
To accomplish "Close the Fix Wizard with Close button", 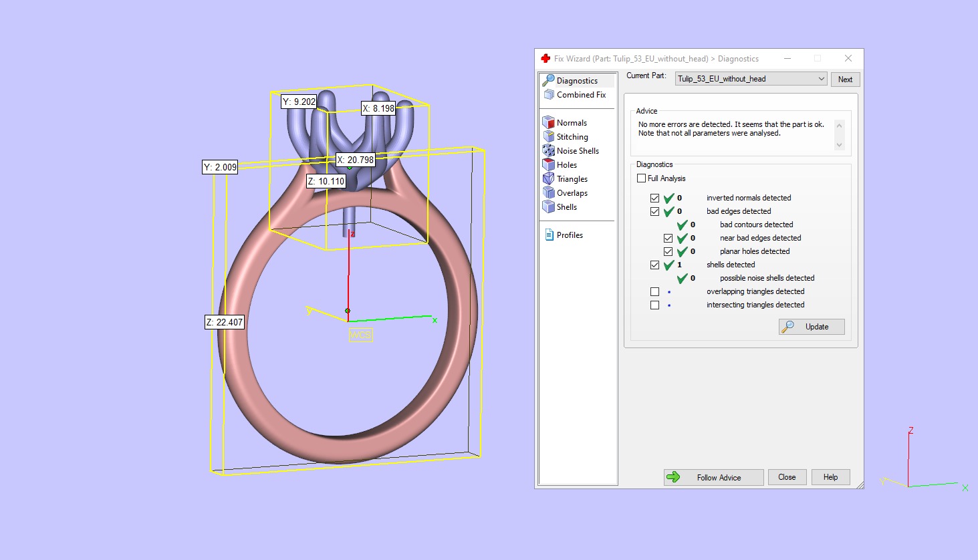I will pos(787,477).
